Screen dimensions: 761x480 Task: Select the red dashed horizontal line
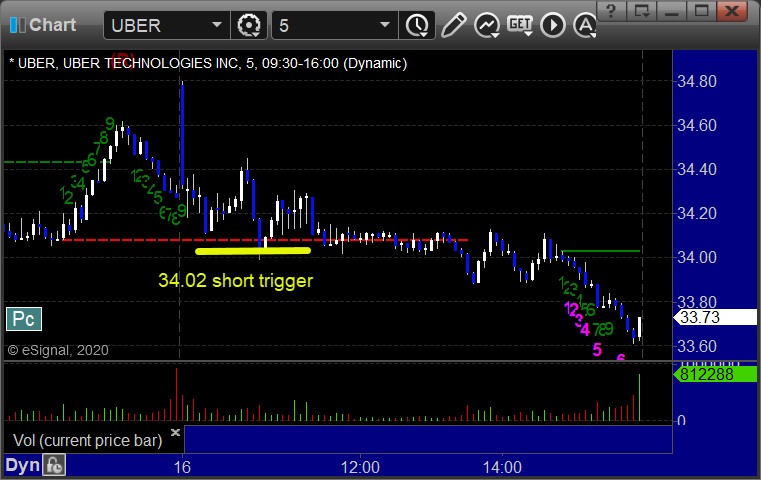[265, 240]
